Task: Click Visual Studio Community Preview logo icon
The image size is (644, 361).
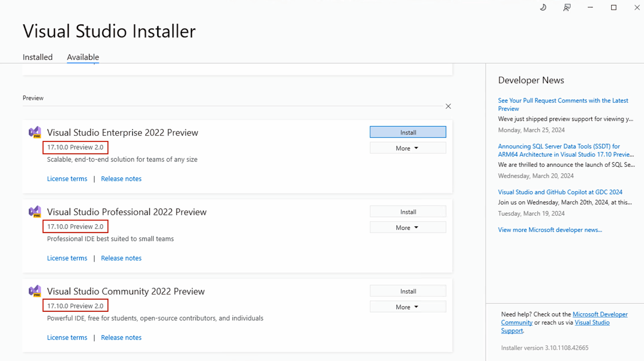Action: [35, 291]
